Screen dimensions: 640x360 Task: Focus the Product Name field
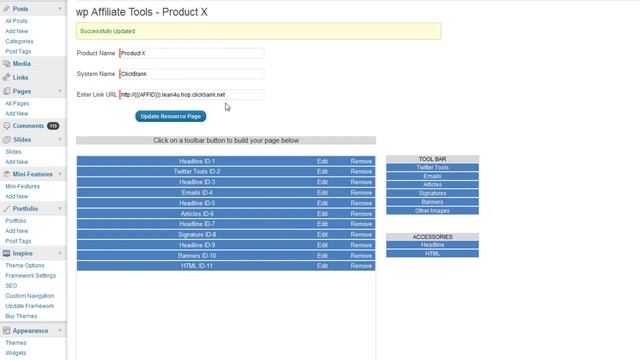[x=192, y=53]
